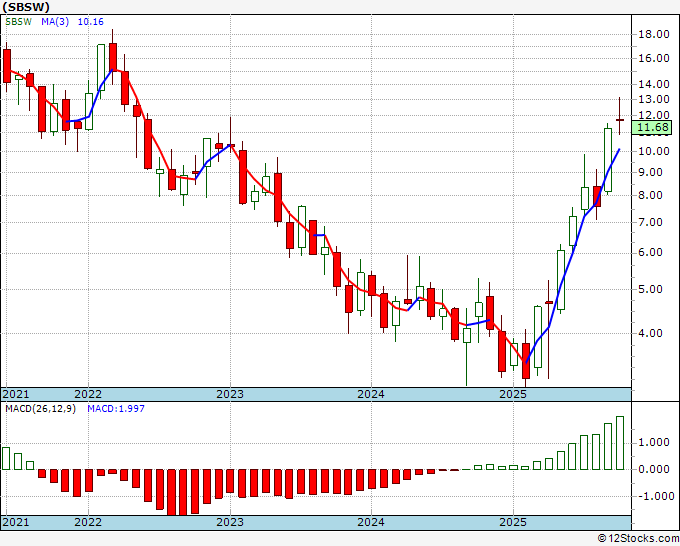Click 2022 on the MACD timeline
The width and height of the screenshot is (680, 546).
pyautogui.click(x=88, y=522)
